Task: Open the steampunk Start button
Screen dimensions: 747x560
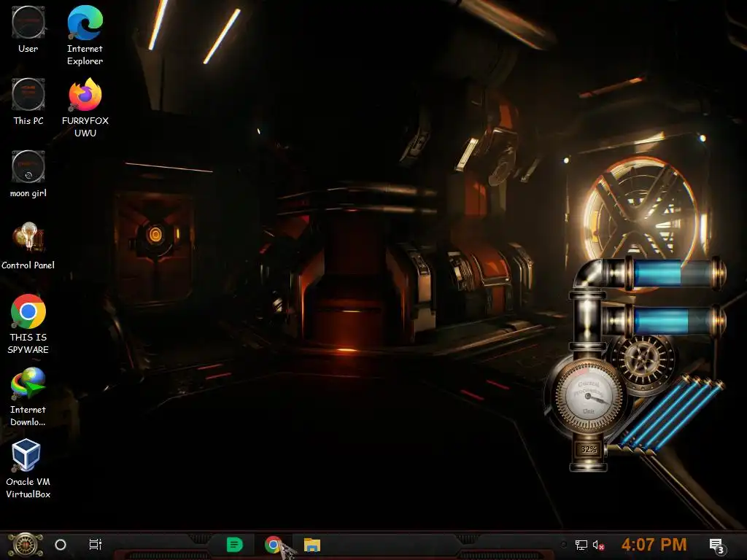Action: coord(25,545)
